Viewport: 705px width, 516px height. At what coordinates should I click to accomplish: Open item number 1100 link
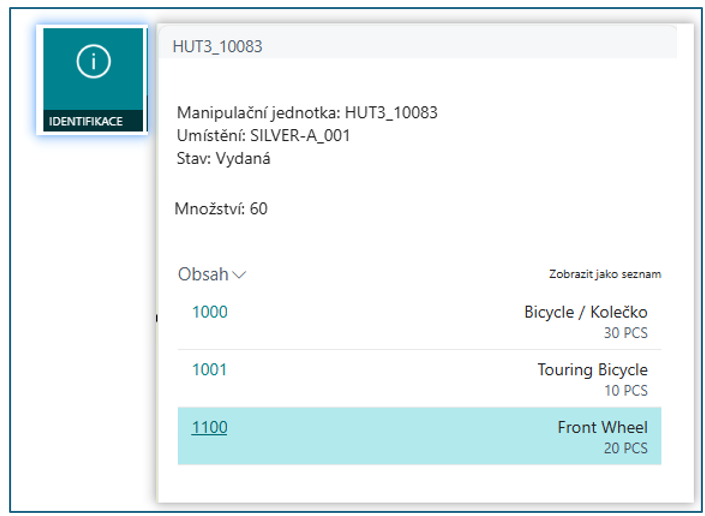tap(210, 428)
